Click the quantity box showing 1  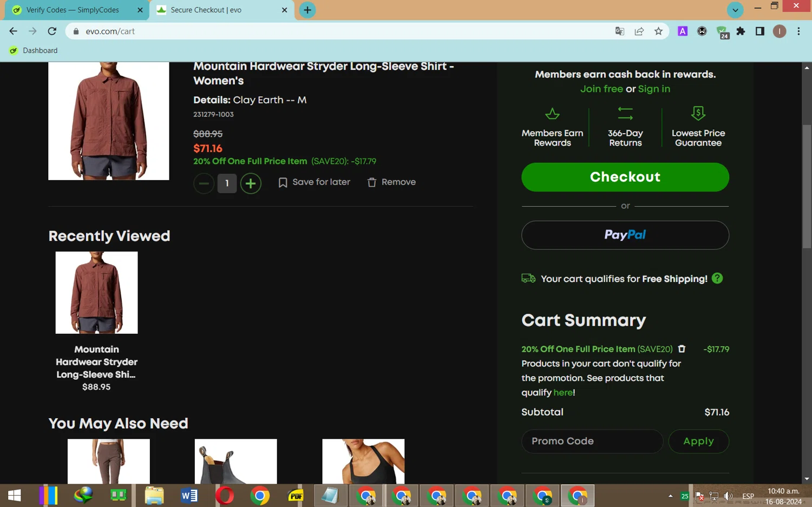pos(227,183)
